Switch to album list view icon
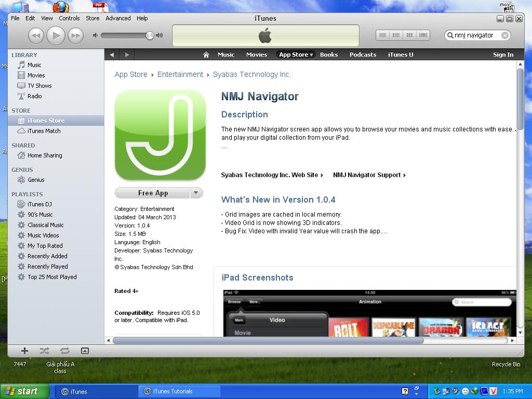 pyautogui.click(x=396, y=35)
